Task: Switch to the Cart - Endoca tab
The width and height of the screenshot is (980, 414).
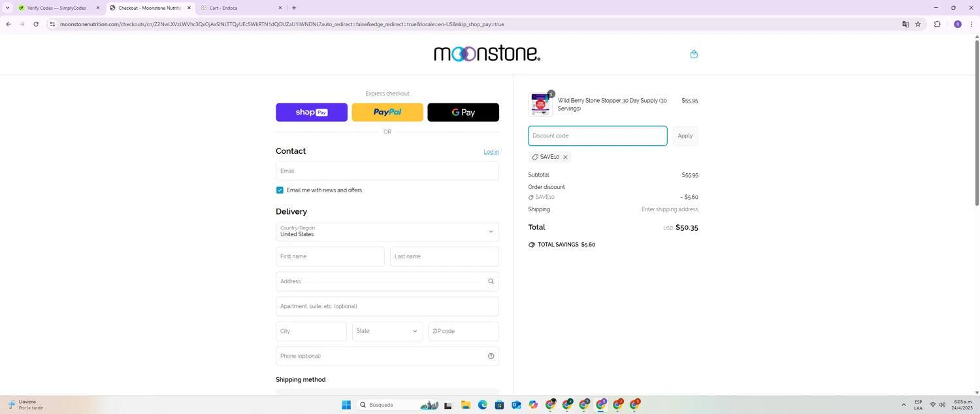Action: 241,8
